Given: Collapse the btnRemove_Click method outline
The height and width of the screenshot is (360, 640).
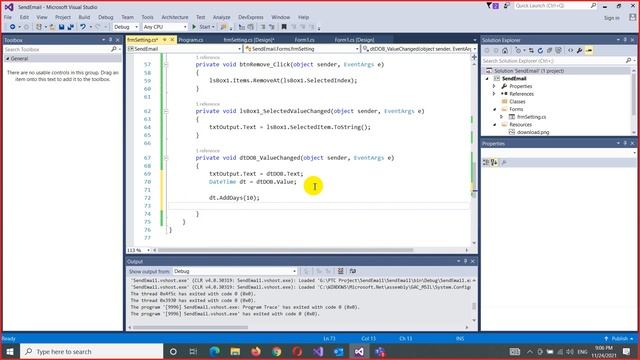Looking at the screenshot, I should click(x=166, y=64).
